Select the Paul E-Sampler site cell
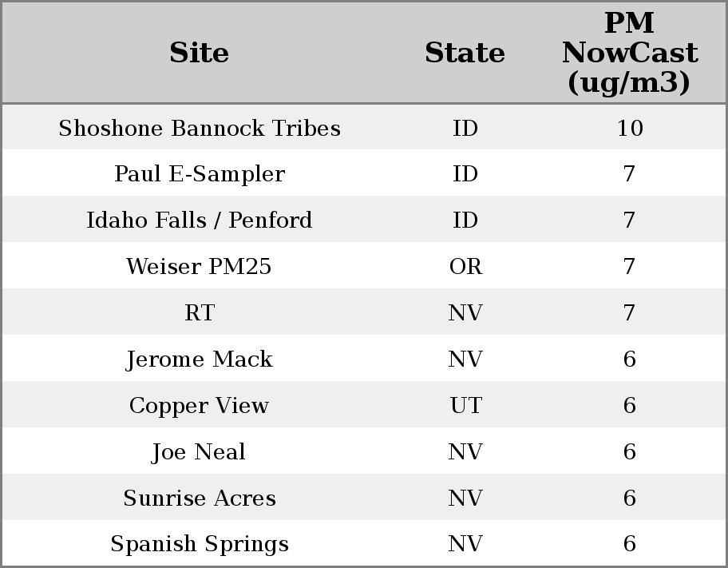This screenshot has width=728, height=568. [200, 174]
